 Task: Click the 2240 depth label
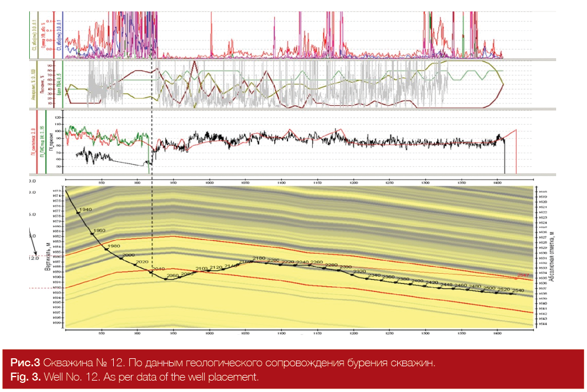tap(302, 262)
